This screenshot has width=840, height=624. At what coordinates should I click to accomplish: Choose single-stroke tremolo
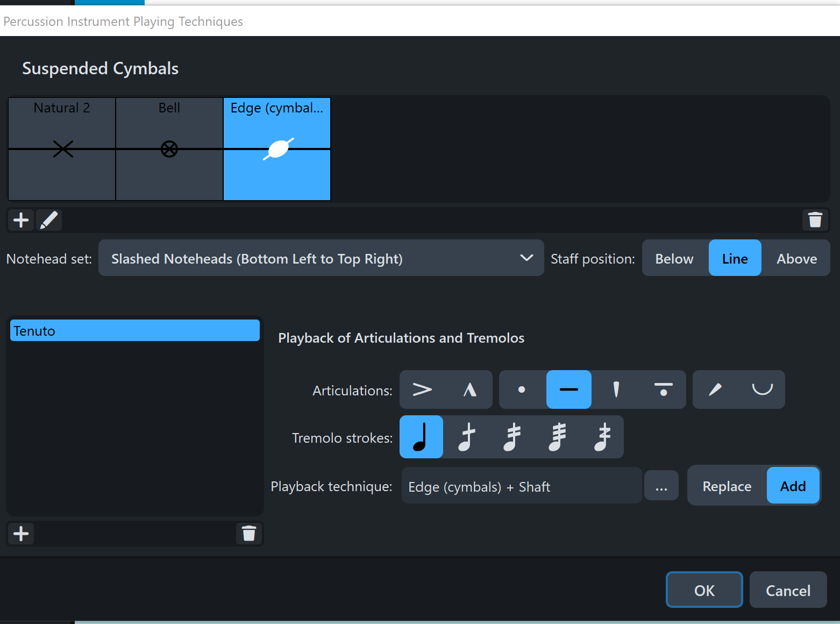467,437
